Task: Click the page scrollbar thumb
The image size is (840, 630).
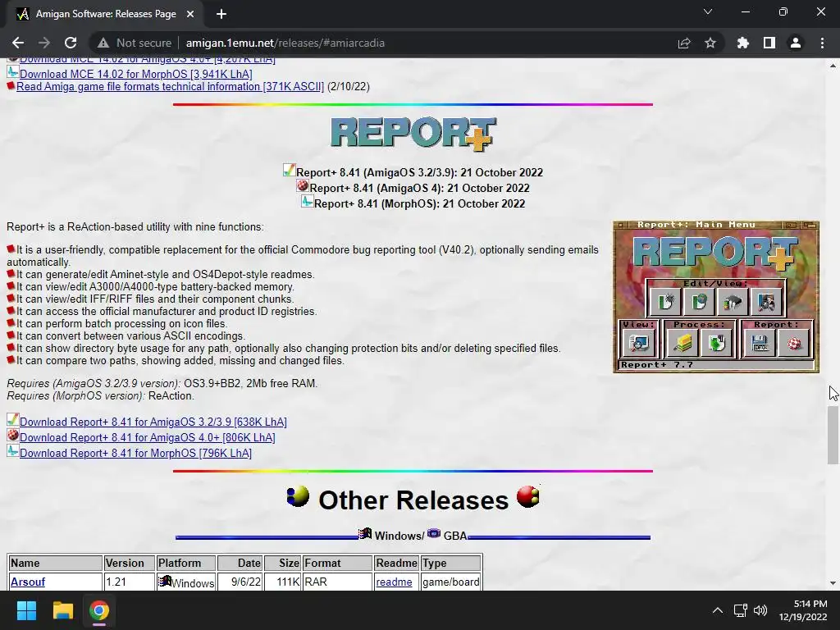Action: tap(833, 435)
